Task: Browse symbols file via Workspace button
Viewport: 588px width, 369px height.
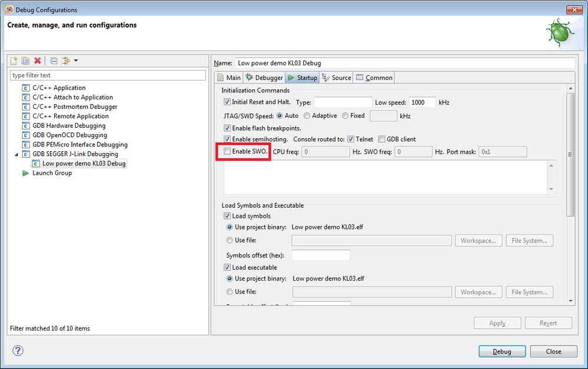Action: pos(478,240)
